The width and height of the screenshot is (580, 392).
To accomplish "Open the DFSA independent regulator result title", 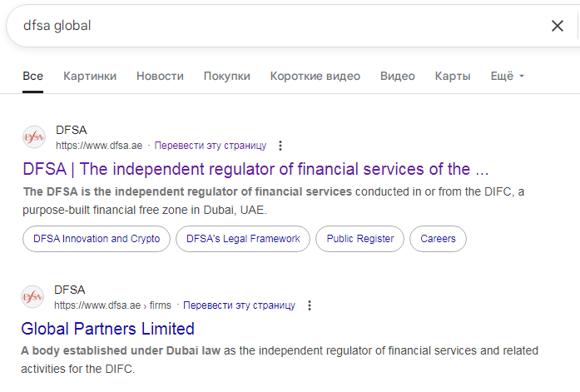I will point(255,170).
